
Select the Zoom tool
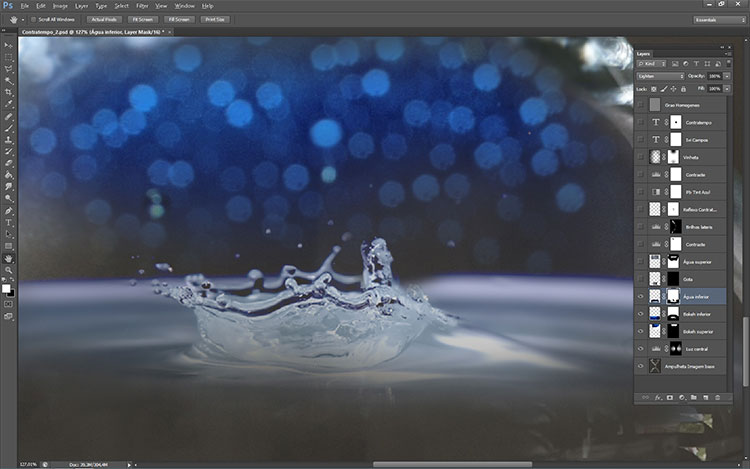(8, 269)
